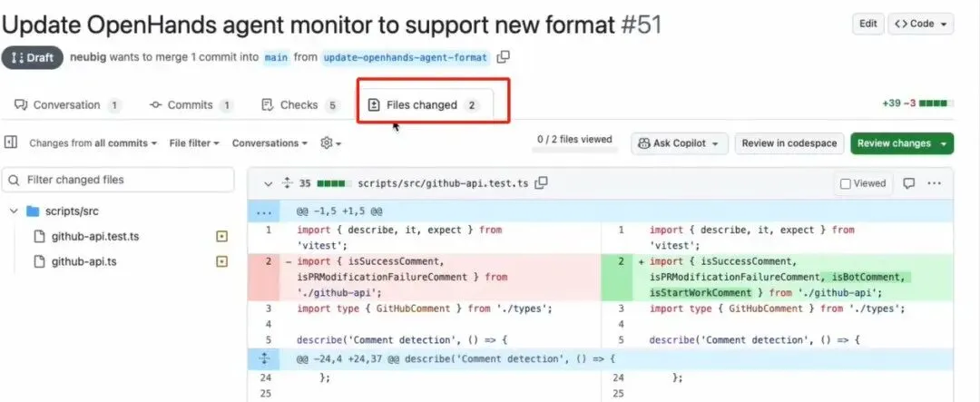
Task: Open the Ask Copilot dropdown
Action: (x=680, y=143)
